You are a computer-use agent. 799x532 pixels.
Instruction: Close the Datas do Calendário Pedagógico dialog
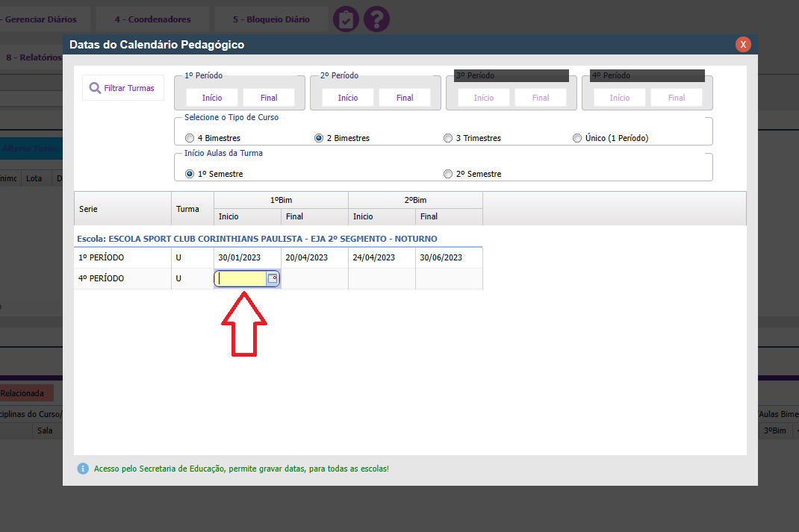[743, 45]
